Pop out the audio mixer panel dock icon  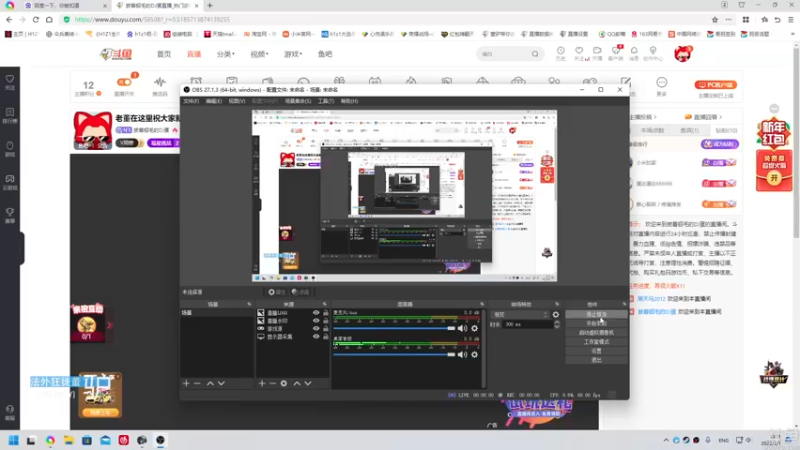482,304
